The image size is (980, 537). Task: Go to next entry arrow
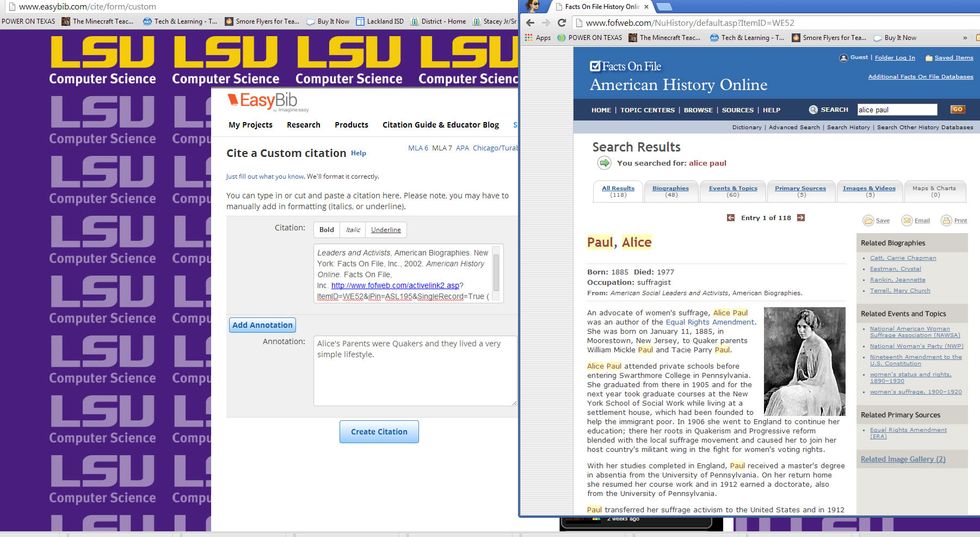pyautogui.click(x=800, y=218)
